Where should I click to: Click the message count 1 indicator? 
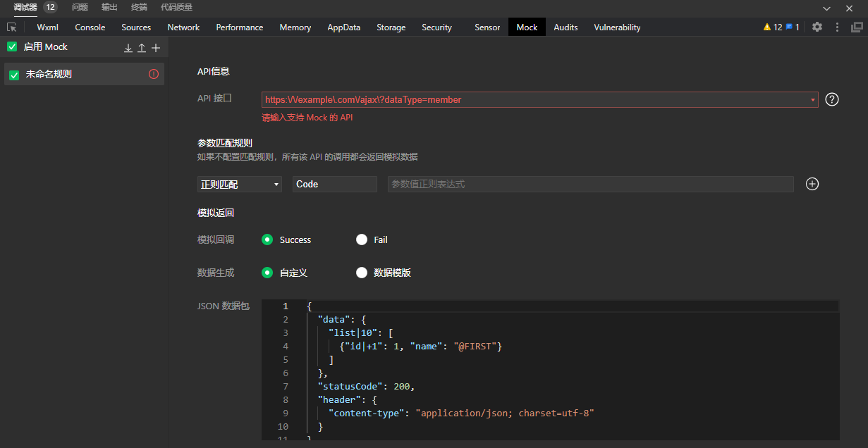pyautogui.click(x=793, y=27)
